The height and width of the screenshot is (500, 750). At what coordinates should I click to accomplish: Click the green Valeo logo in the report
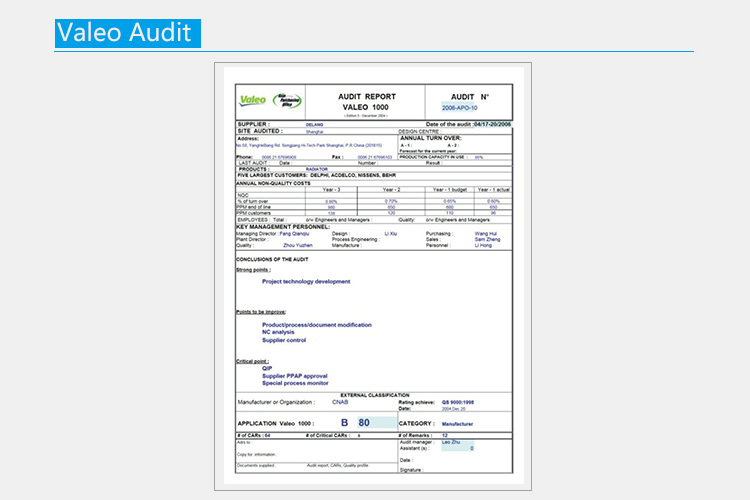(x=253, y=100)
